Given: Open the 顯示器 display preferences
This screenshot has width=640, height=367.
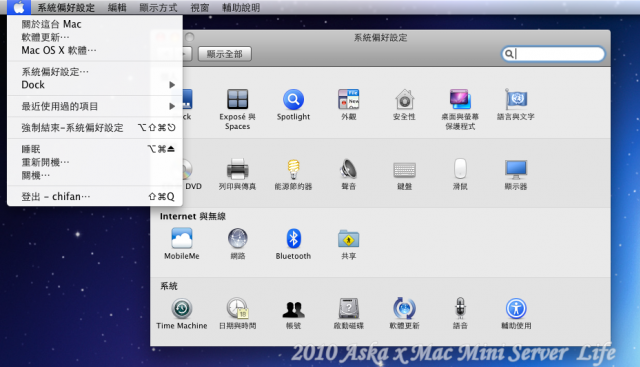Looking at the screenshot, I should pyautogui.click(x=516, y=174).
